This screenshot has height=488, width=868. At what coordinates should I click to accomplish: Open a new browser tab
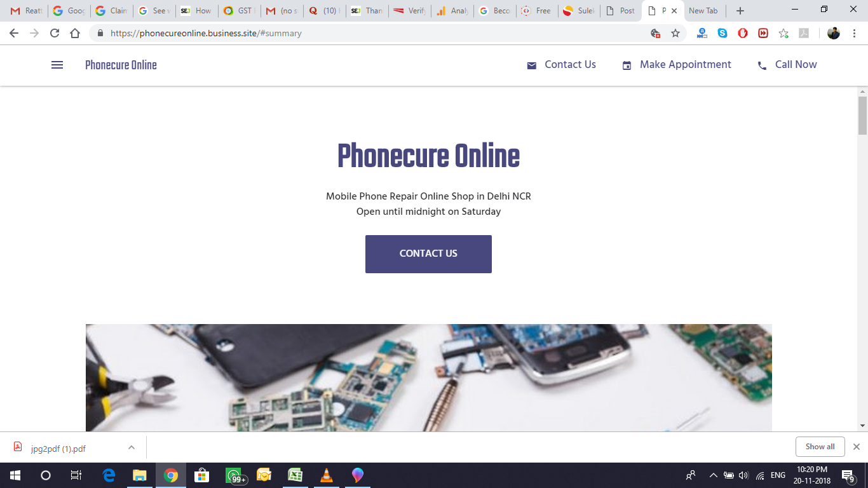pos(740,11)
